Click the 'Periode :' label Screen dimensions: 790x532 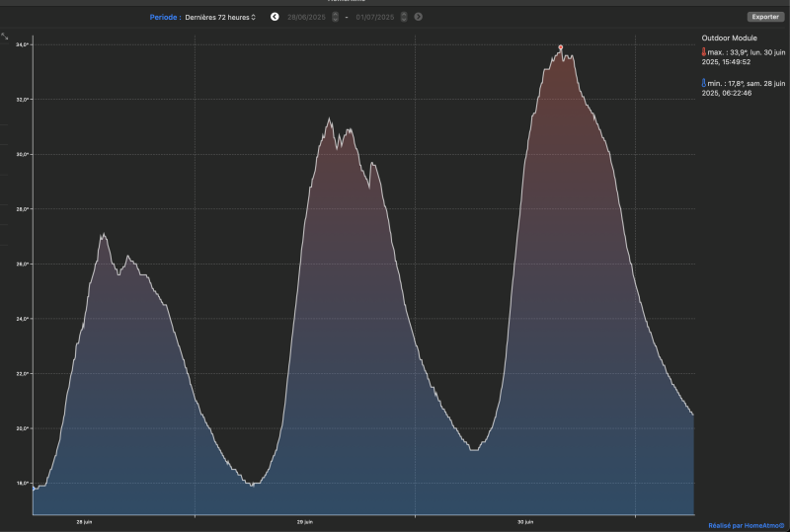point(165,17)
